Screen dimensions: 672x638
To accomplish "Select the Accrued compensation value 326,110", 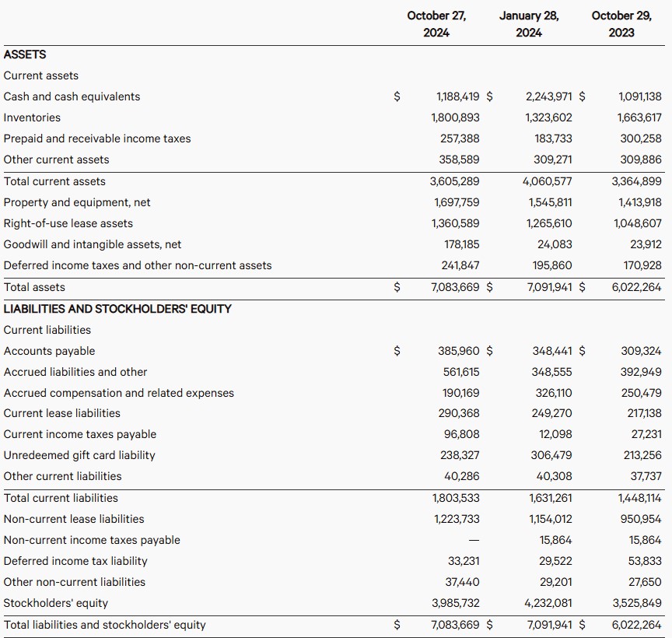I will (551, 393).
